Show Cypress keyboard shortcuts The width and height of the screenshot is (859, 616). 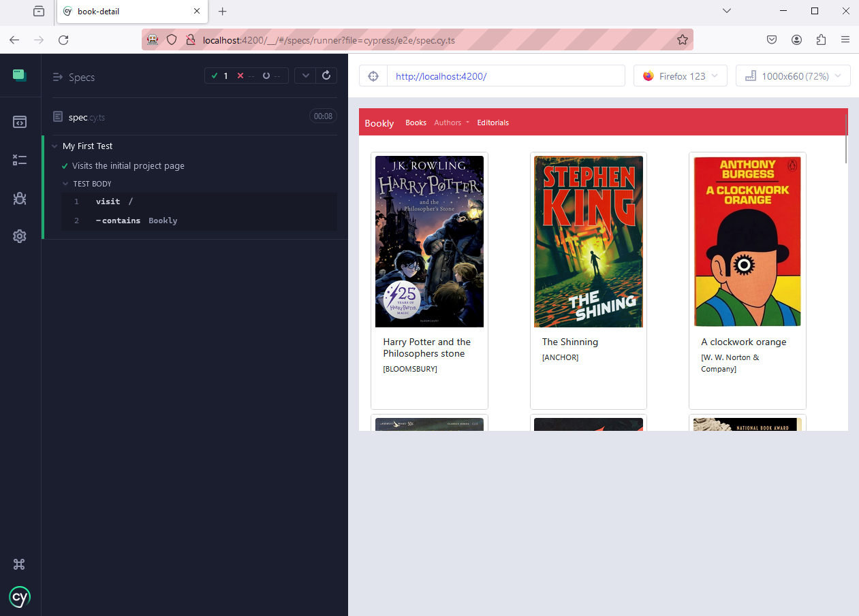click(20, 564)
